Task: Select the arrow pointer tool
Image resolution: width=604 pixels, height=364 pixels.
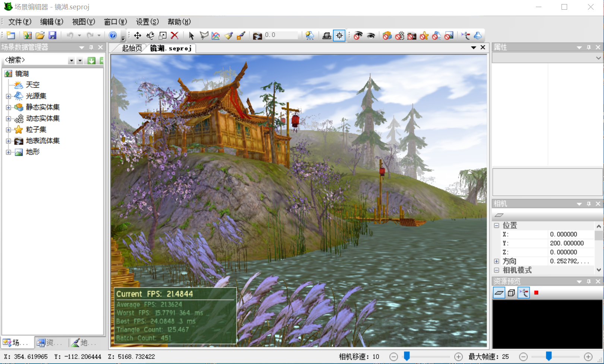Action: 192,35
